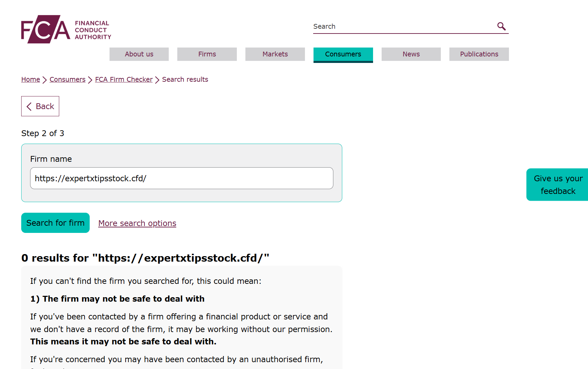
Task: Click the magnifying glass search icon
Action: [x=501, y=26]
